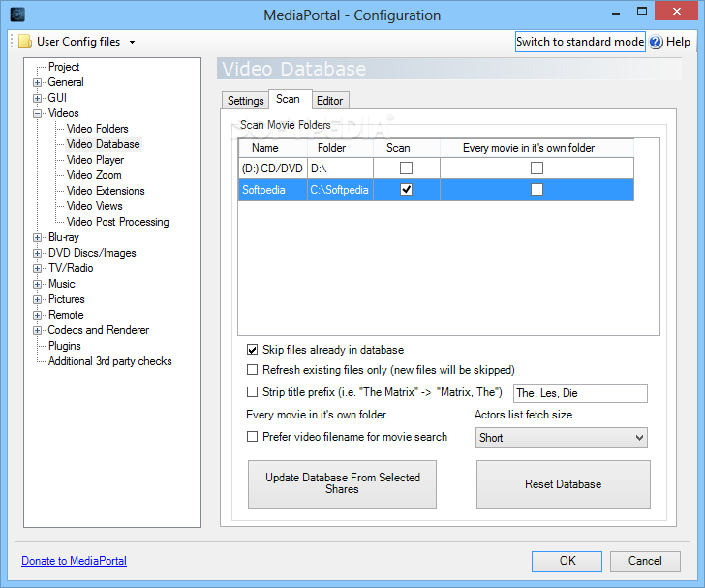Maximize the configuration window
705x588 pixels.
tap(642, 12)
